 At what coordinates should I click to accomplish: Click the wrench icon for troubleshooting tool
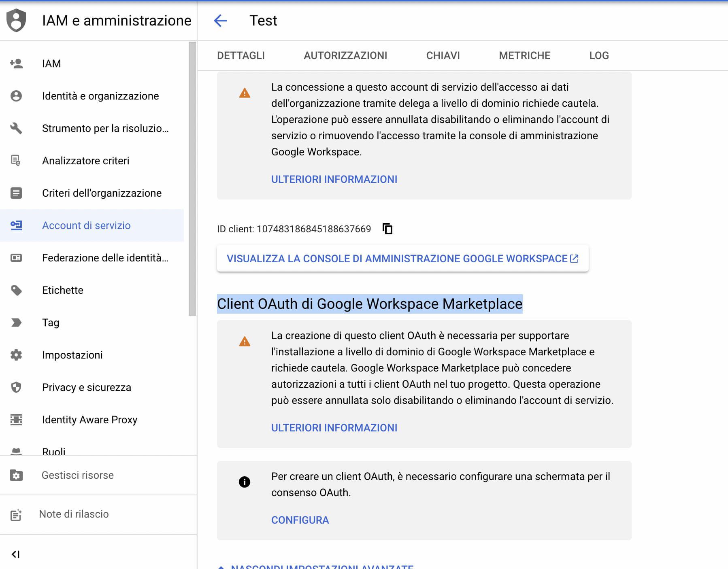[16, 128]
